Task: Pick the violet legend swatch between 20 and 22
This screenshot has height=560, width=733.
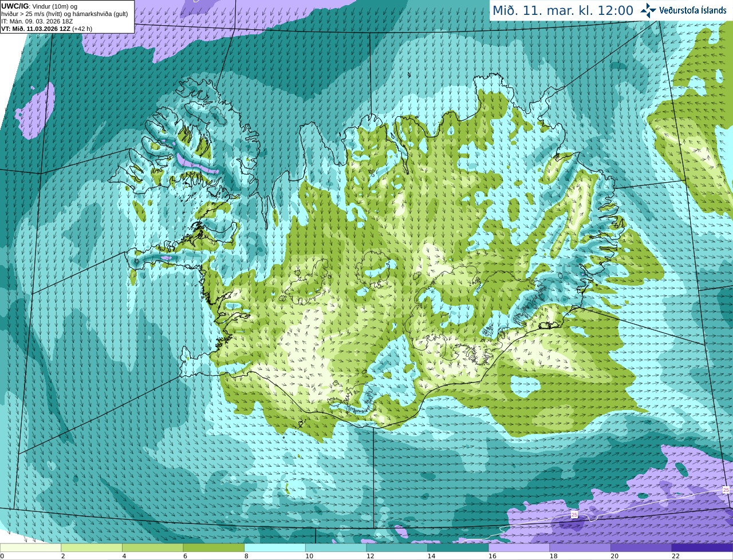Action: pos(641,547)
